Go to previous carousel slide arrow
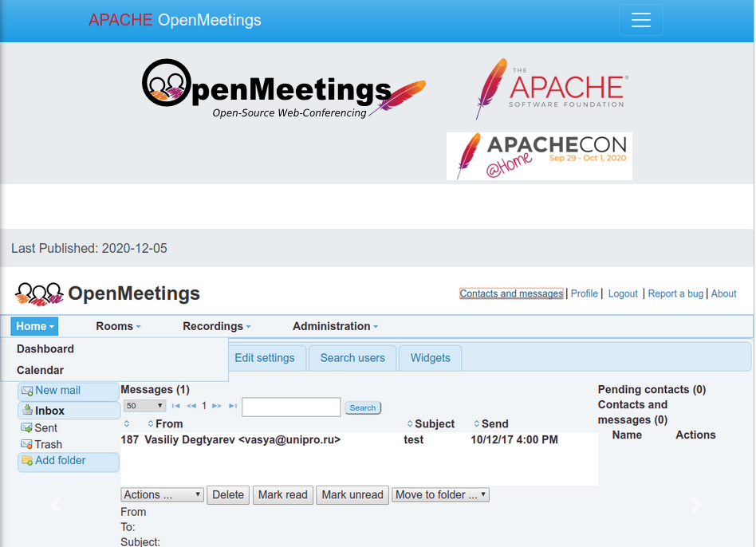This screenshot has width=756, height=547. coord(56,505)
